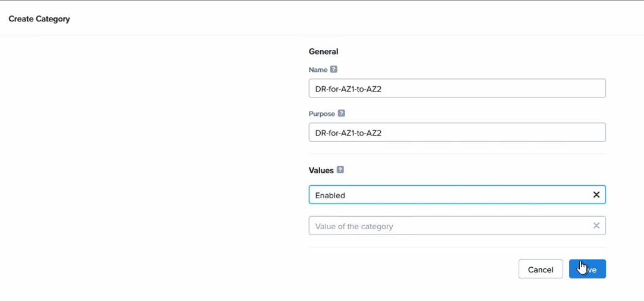This screenshot has height=301, width=644.
Task: Click the Values section heading
Action: 321,170
